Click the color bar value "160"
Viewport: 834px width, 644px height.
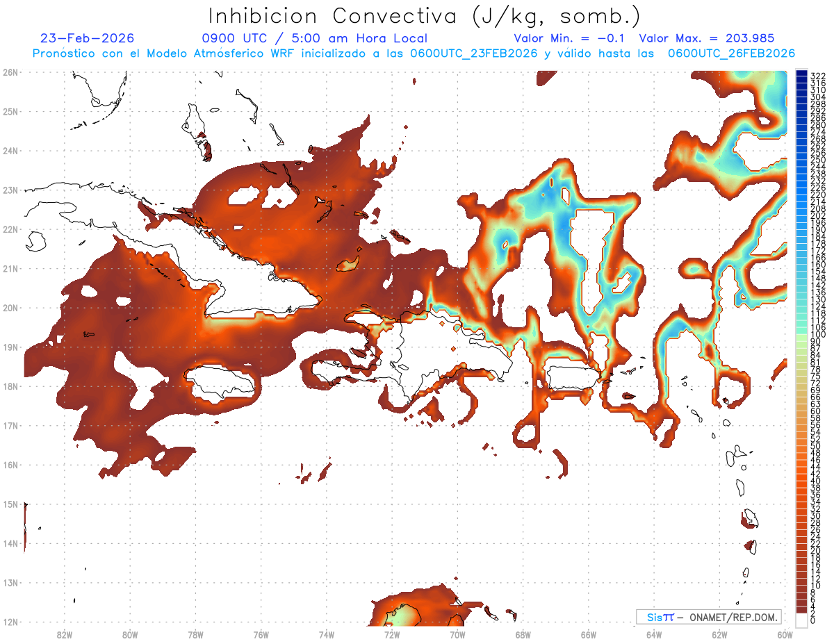[x=818, y=264]
